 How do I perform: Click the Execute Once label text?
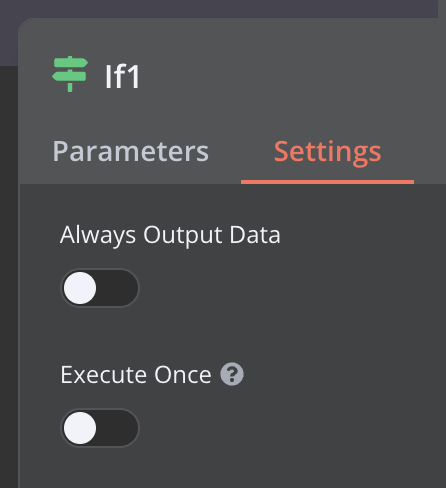136,375
